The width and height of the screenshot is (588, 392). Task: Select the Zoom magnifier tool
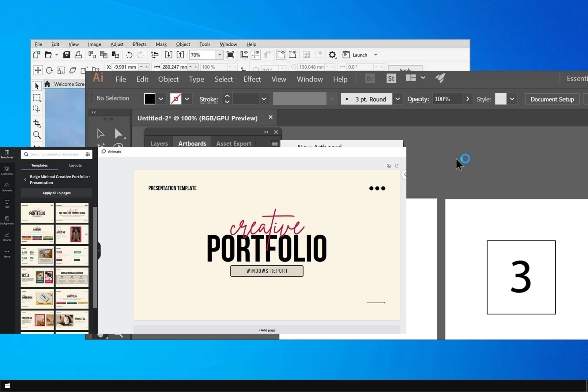tap(37, 135)
